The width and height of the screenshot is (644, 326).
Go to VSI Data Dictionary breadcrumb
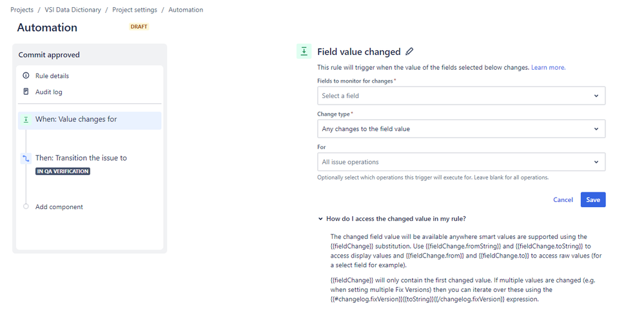coord(73,10)
